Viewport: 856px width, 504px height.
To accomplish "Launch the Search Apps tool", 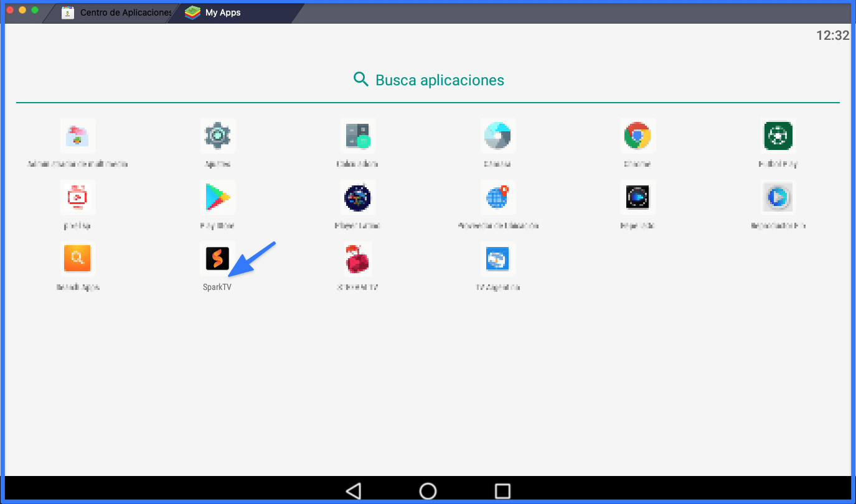I will [x=77, y=259].
